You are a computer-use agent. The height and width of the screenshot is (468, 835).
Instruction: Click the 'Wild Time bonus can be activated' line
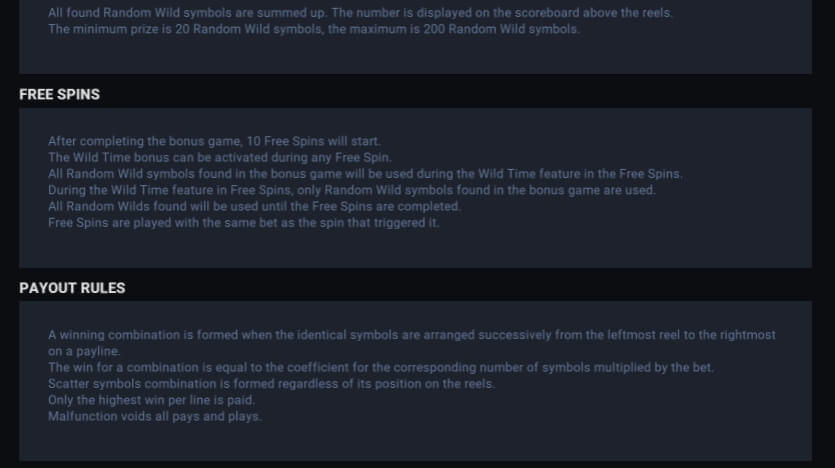pyautogui.click(x=219, y=158)
